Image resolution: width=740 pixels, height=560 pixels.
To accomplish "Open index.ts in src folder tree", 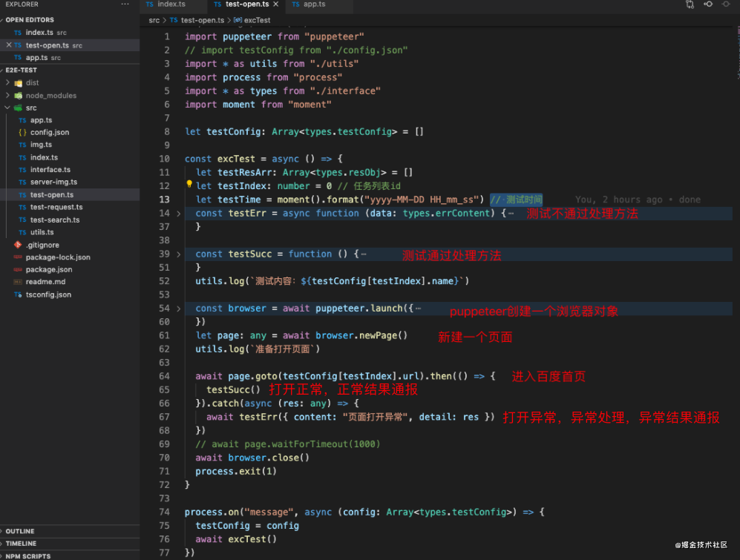I will pos(44,157).
